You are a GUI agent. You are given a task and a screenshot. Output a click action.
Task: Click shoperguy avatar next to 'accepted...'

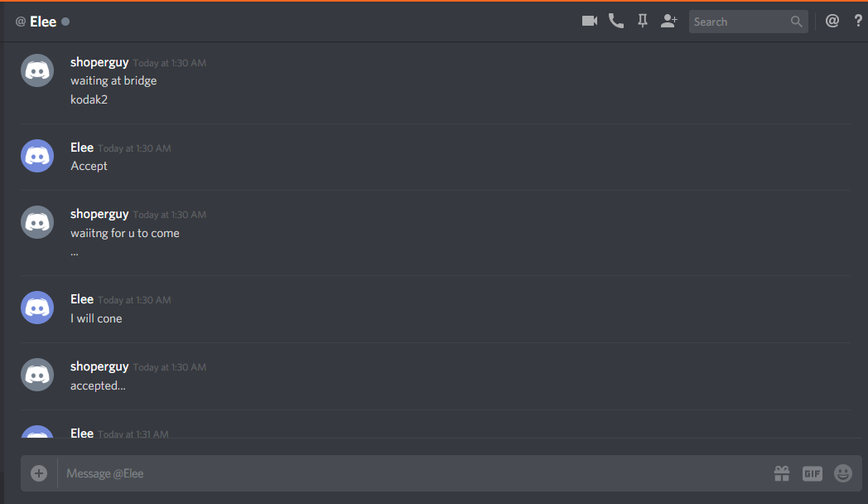tap(37, 375)
